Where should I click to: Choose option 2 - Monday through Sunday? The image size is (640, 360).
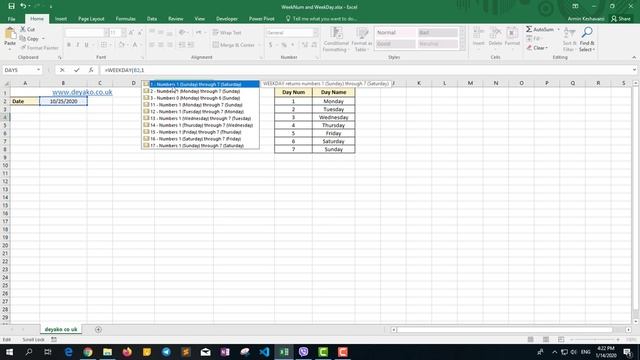click(x=200, y=91)
